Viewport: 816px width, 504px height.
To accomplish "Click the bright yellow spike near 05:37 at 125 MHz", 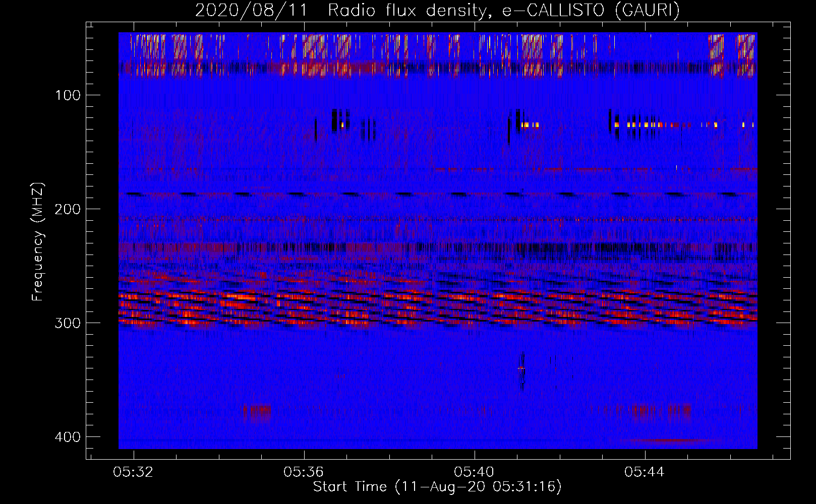I will pos(343,124).
